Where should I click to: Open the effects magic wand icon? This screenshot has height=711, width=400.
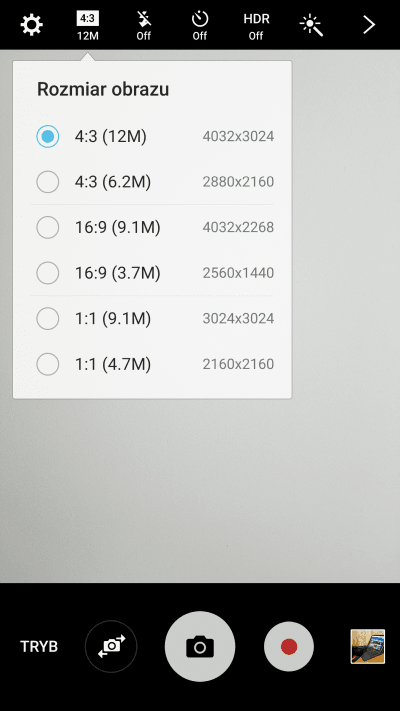312,25
